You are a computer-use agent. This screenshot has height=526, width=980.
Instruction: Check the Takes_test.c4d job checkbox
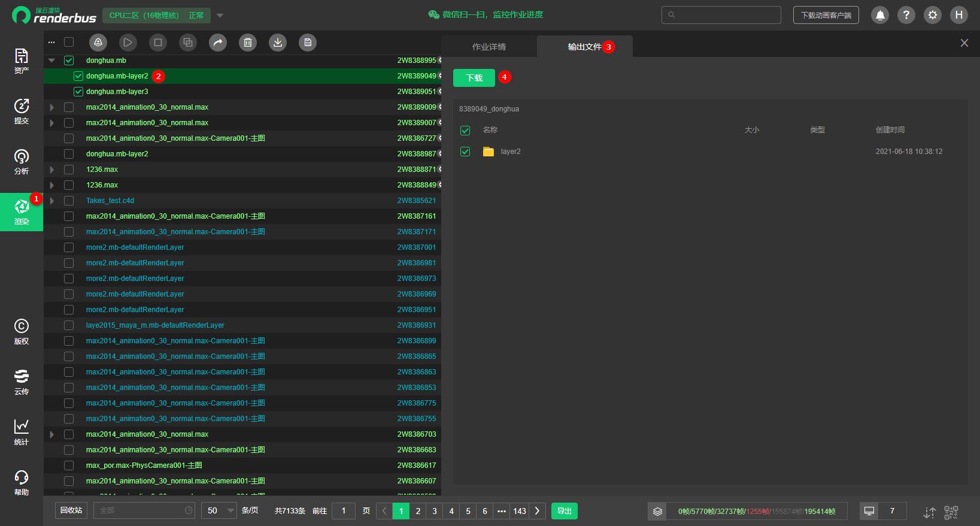69,201
